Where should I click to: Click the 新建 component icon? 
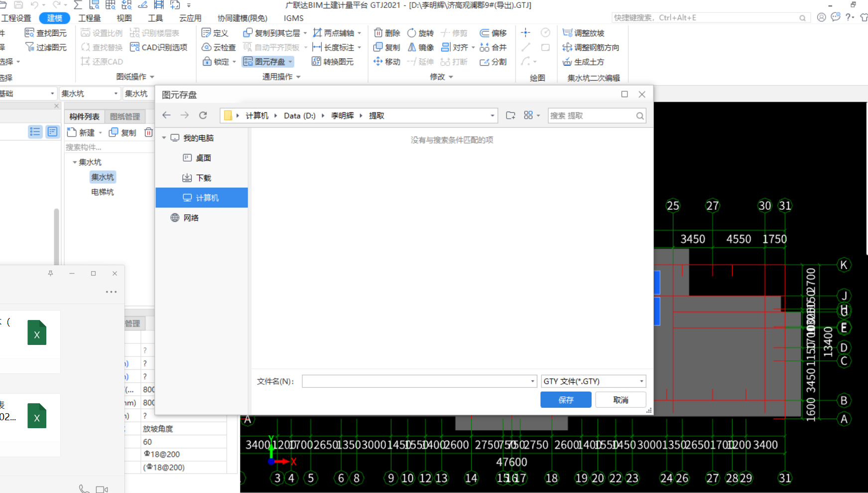coord(72,132)
